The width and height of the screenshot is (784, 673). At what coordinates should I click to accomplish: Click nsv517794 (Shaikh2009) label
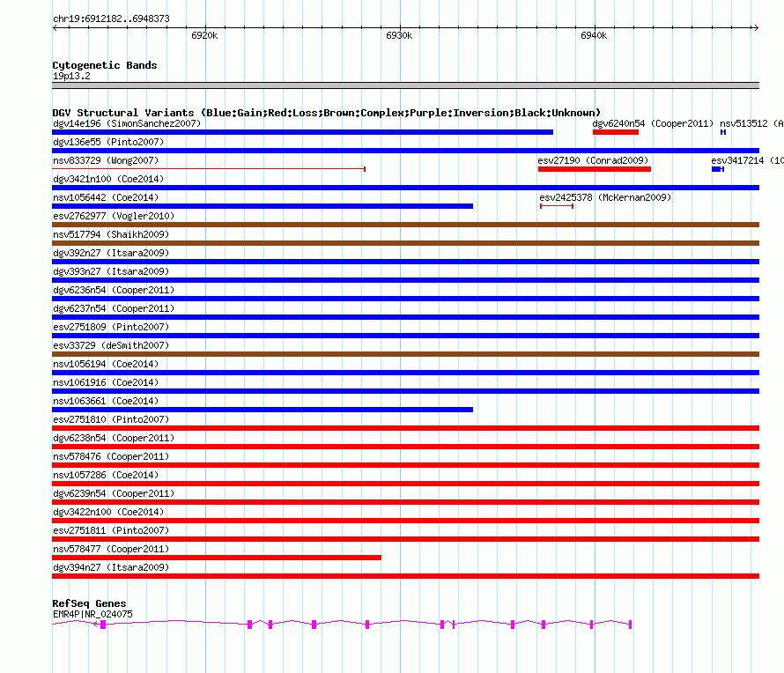111,234
